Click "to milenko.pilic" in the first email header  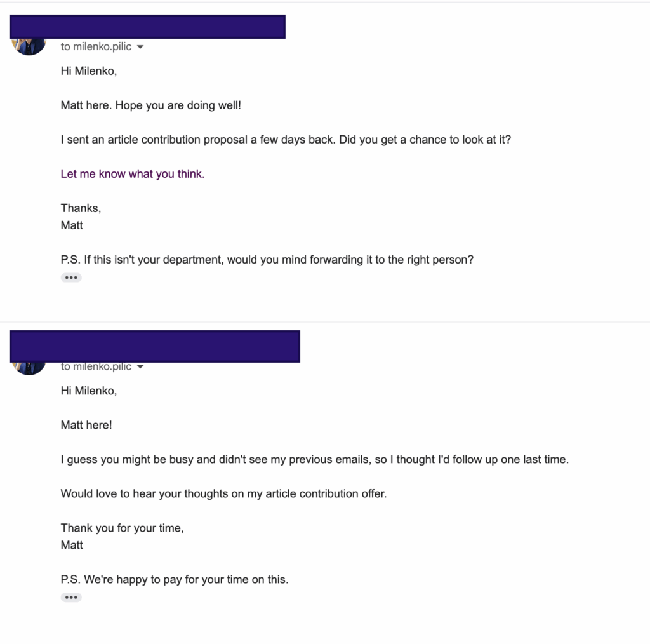click(95, 46)
